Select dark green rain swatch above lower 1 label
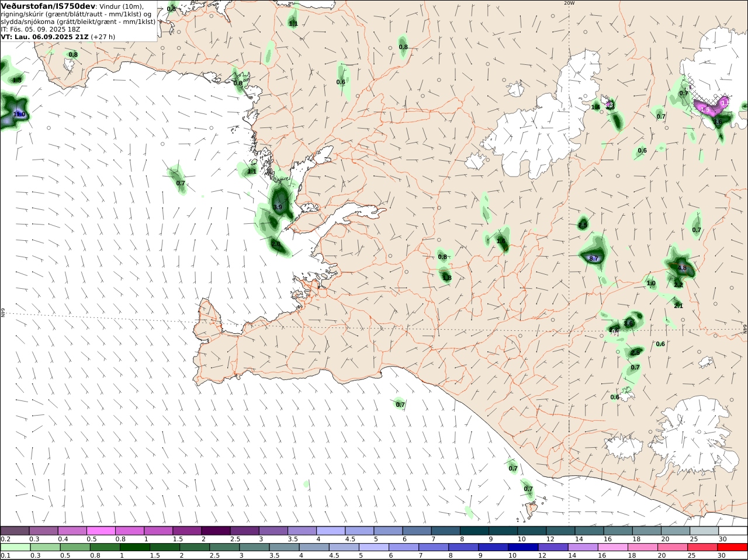The width and height of the screenshot is (748, 560). 135,547
